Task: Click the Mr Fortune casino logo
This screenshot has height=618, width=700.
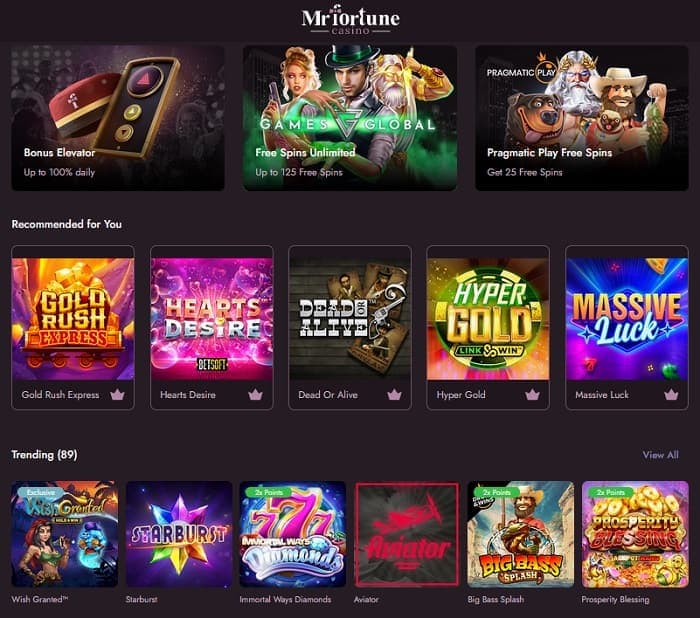Action: pyautogui.click(x=350, y=19)
